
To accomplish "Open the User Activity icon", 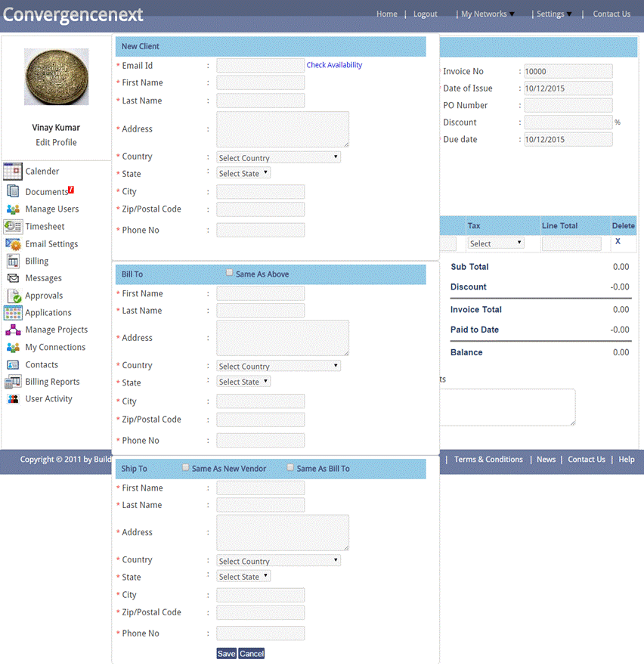I will point(13,399).
